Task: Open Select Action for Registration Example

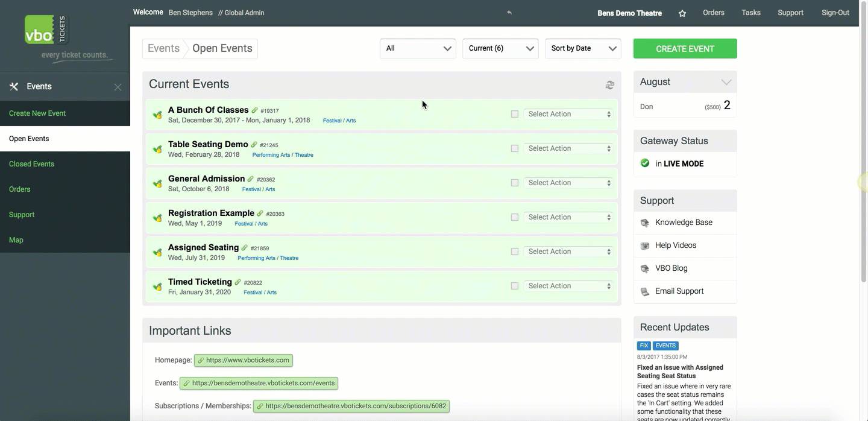Action: coord(569,217)
